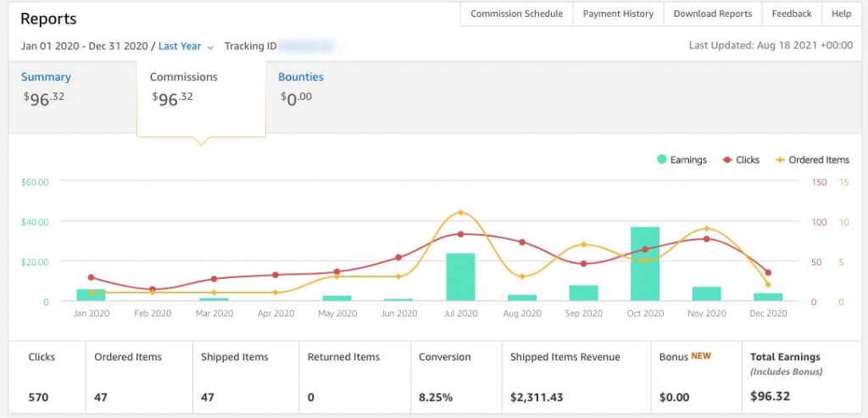868x418 pixels.
Task: Click the Nov 2020 clicks data point
Action: tap(706, 238)
